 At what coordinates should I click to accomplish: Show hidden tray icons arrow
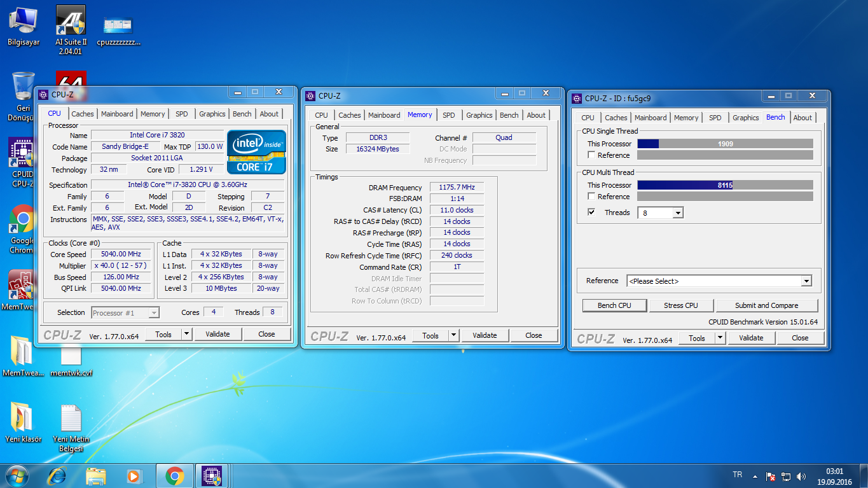point(755,476)
